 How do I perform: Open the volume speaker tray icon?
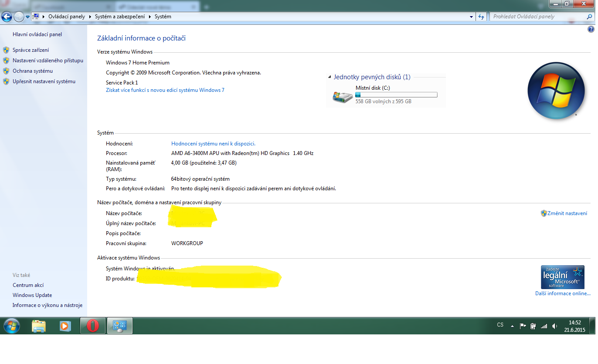point(554,326)
